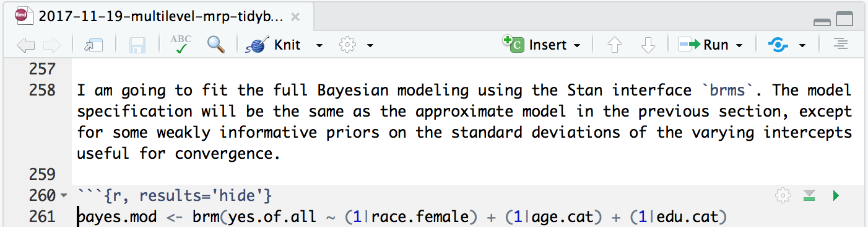This screenshot has width=868, height=227.
Task: Go to previous chunk with up arrow
Action: [614, 45]
